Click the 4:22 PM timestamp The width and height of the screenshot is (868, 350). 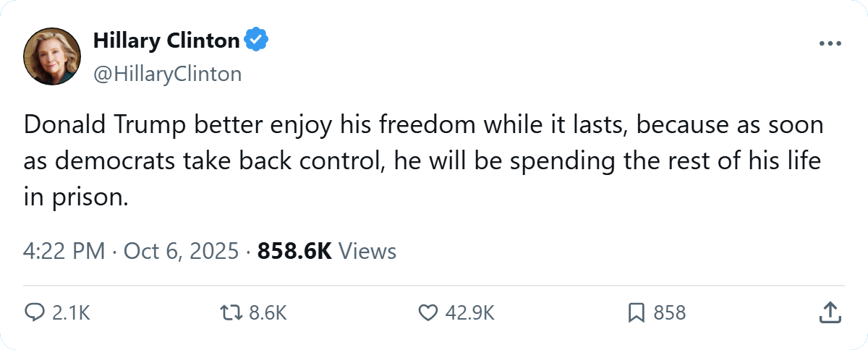[x=64, y=251]
